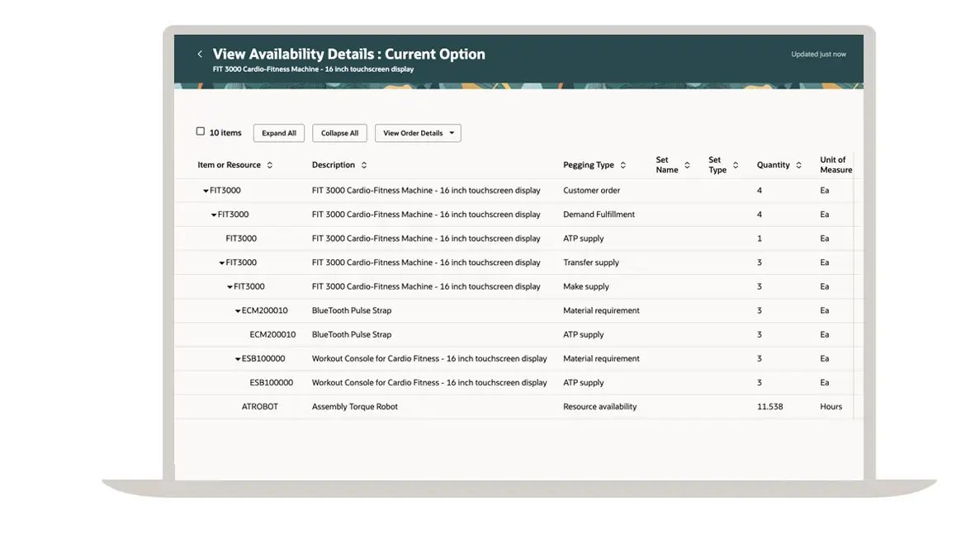Click the Unit of Measure column header
This screenshot has width=980, height=553.
pyautogui.click(x=836, y=165)
